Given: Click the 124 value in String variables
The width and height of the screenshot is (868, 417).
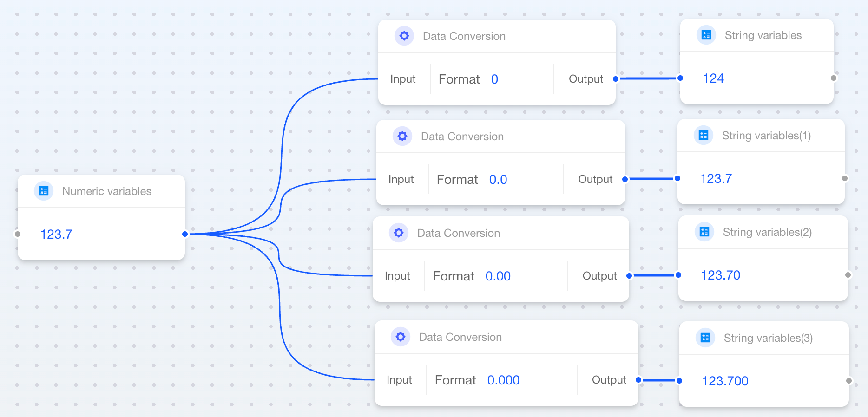Looking at the screenshot, I should coord(713,78).
